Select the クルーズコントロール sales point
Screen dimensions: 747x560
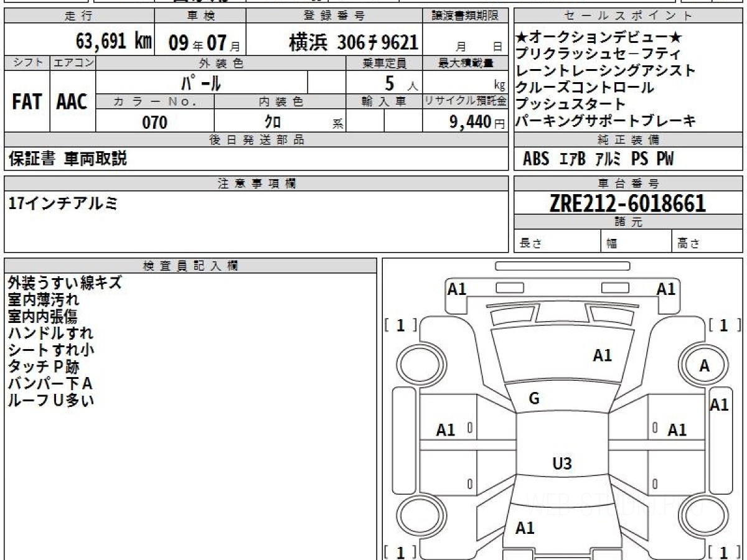[x=585, y=88]
